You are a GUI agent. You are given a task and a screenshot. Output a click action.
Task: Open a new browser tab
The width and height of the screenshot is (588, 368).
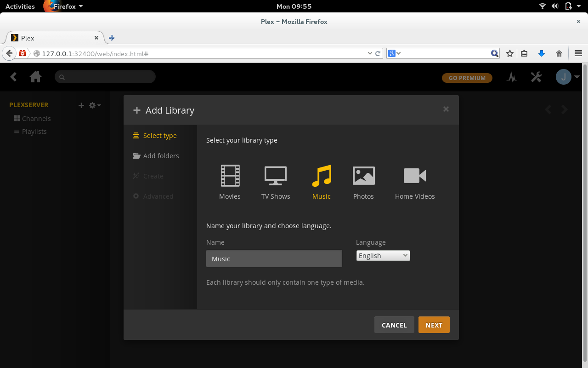(x=112, y=38)
